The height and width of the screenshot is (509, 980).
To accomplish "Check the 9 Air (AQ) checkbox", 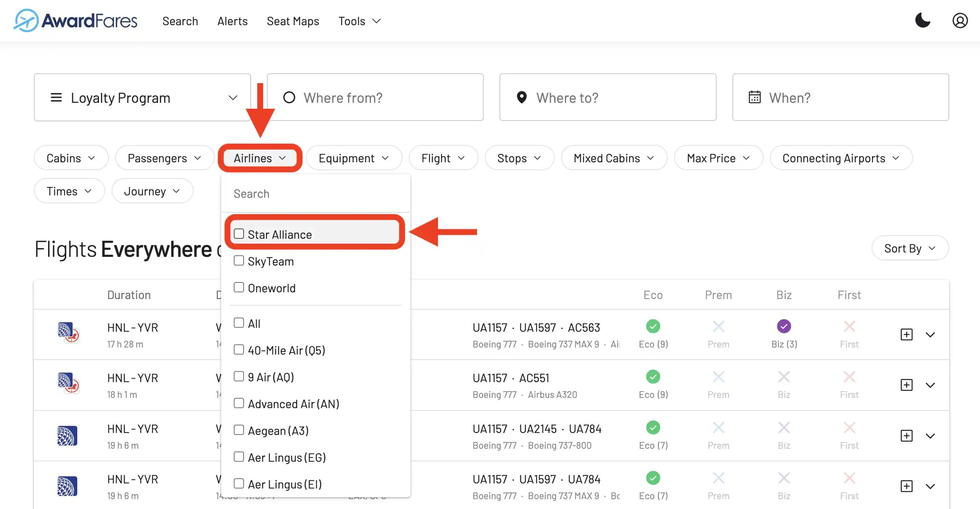I will click(238, 376).
